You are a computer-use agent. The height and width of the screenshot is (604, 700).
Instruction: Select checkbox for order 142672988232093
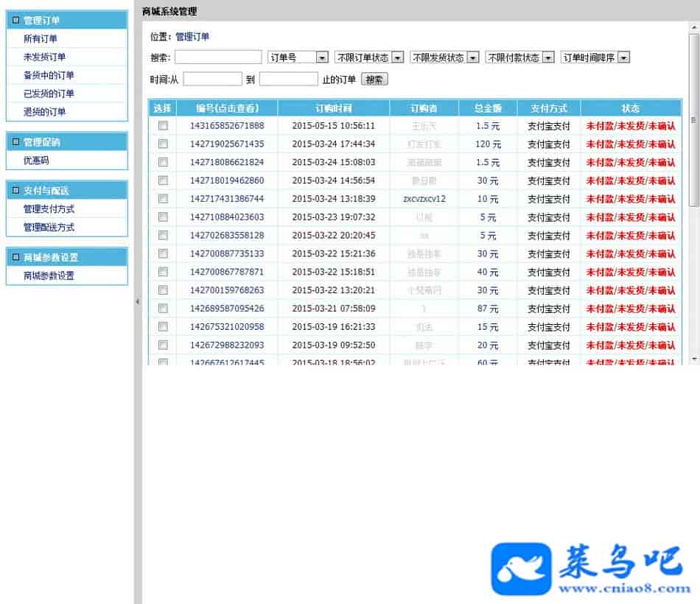pyautogui.click(x=163, y=345)
